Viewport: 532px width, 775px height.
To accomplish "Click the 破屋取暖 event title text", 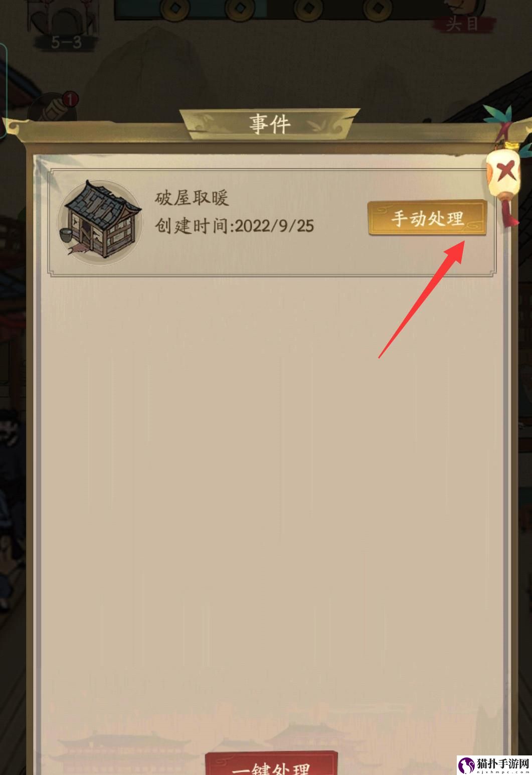I will [x=192, y=198].
